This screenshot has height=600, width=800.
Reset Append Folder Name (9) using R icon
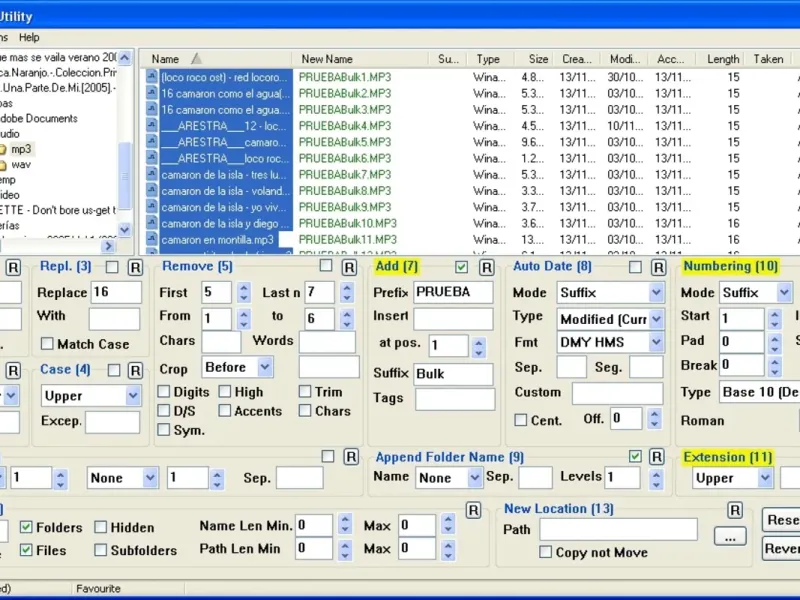[659, 457]
